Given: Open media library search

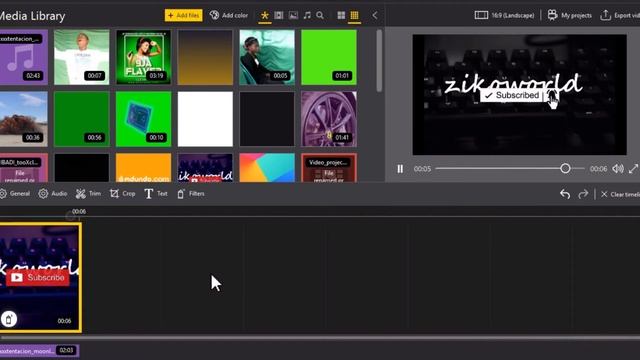Looking at the screenshot, I should [320, 16].
